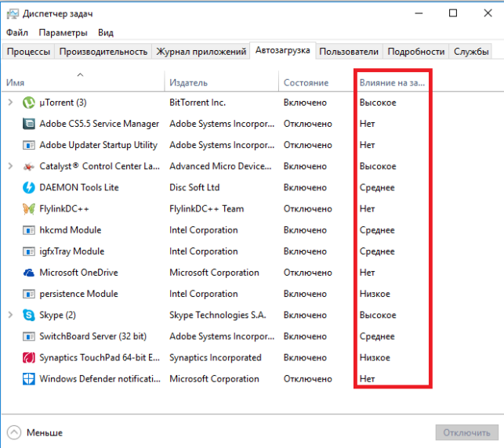Select the Автозагрузка tab
Screen dimensions: 504x448
282,50
